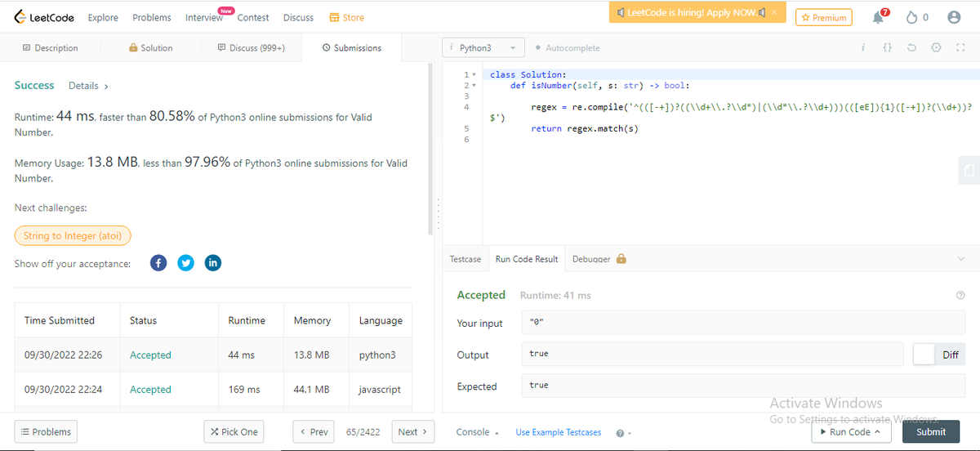The height and width of the screenshot is (451, 980).
Task: Click the Run Code button
Action: pos(850,432)
